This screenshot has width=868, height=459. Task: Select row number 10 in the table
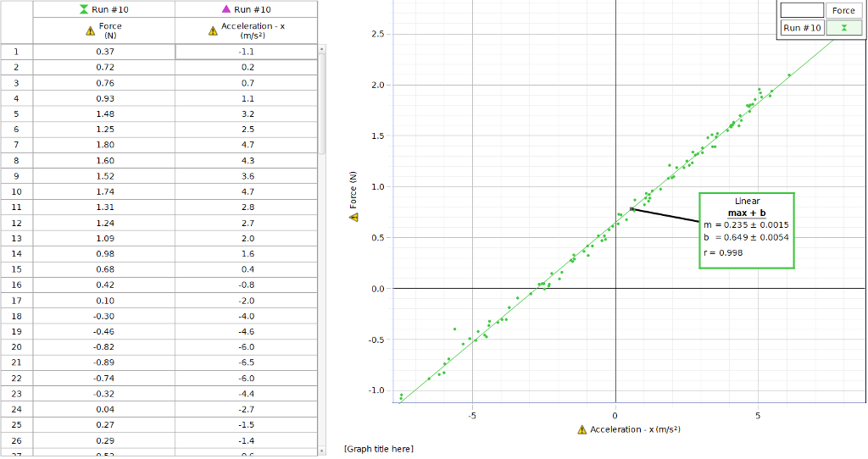pos(16,191)
